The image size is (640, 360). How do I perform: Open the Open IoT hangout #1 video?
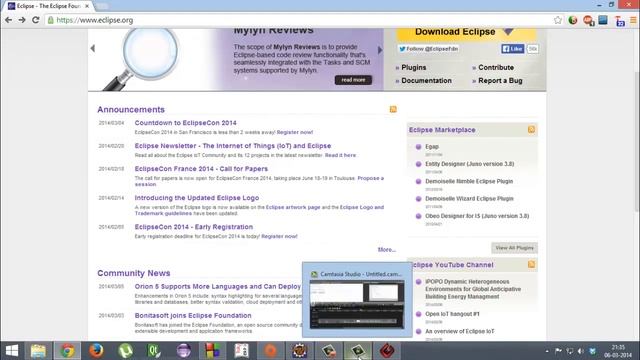(452, 314)
